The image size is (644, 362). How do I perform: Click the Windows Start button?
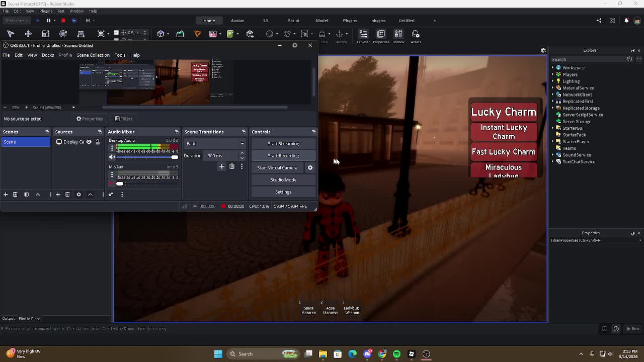click(218, 354)
